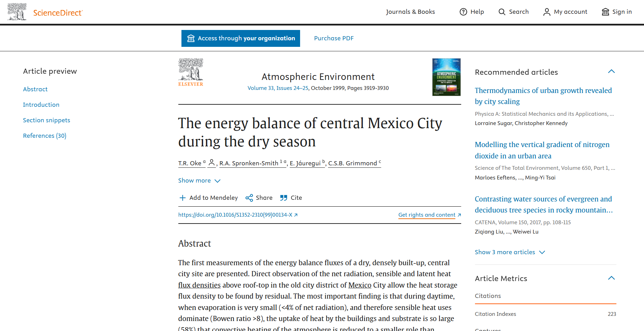644x331 pixels.
Task: Collapse the Recommended articles panel
Action: 612,71
